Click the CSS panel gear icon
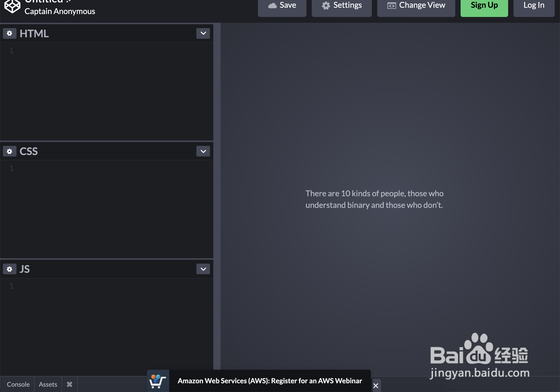 9,151
